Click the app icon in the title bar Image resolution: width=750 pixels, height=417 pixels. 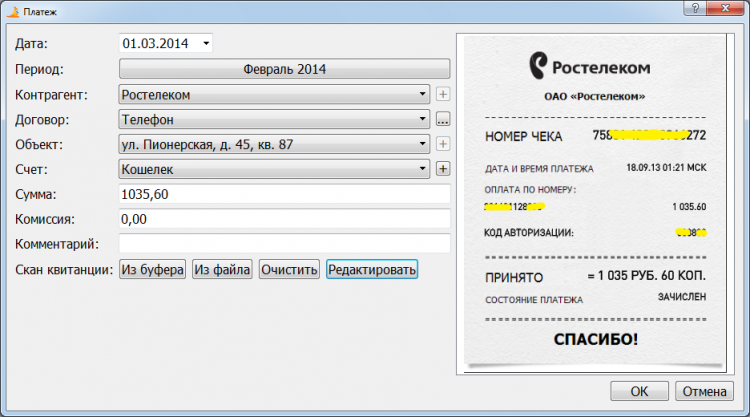click(x=13, y=11)
